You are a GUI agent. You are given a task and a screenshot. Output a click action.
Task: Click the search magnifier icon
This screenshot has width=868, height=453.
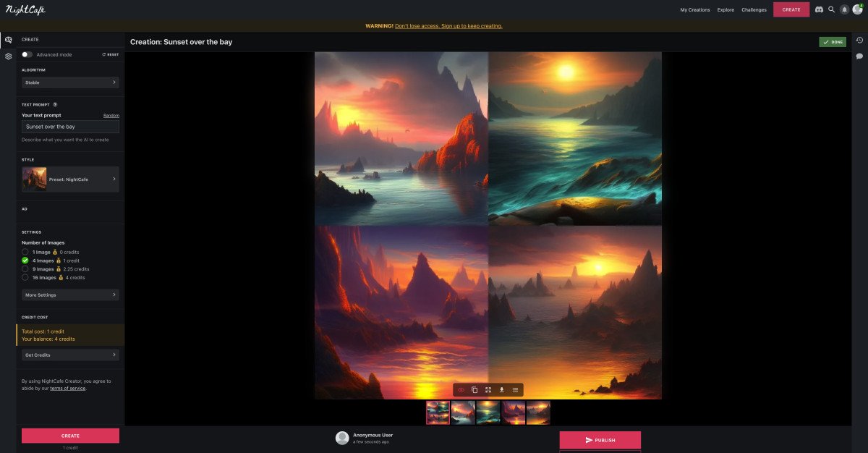pyautogui.click(x=831, y=9)
